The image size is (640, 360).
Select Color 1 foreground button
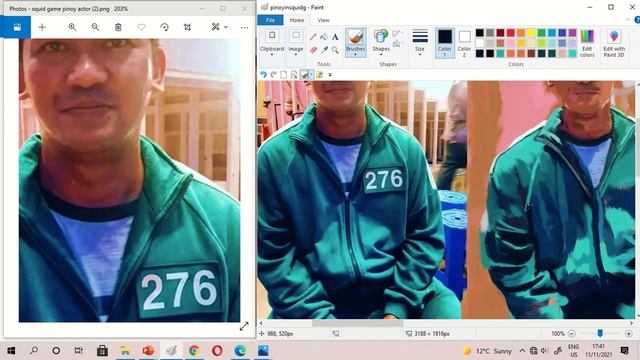444,43
